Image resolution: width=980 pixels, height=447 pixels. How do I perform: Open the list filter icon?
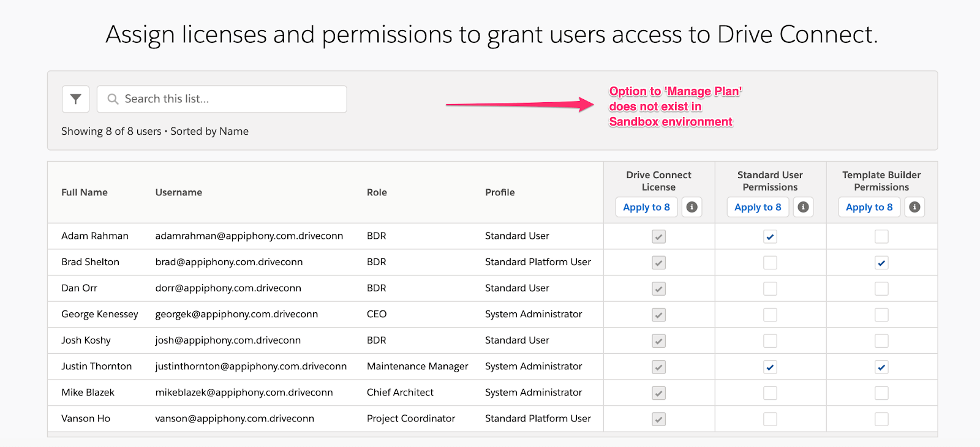click(x=76, y=99)
